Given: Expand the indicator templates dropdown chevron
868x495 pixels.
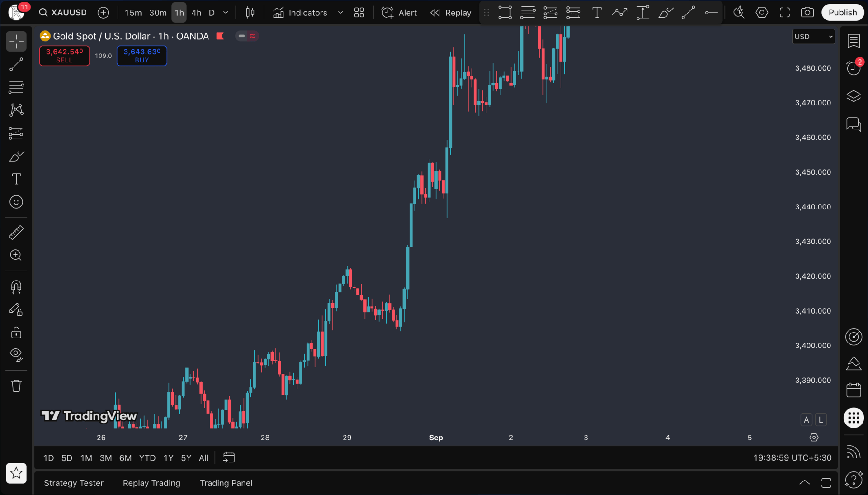Looking at the screenshot, I should pos(340,13).
